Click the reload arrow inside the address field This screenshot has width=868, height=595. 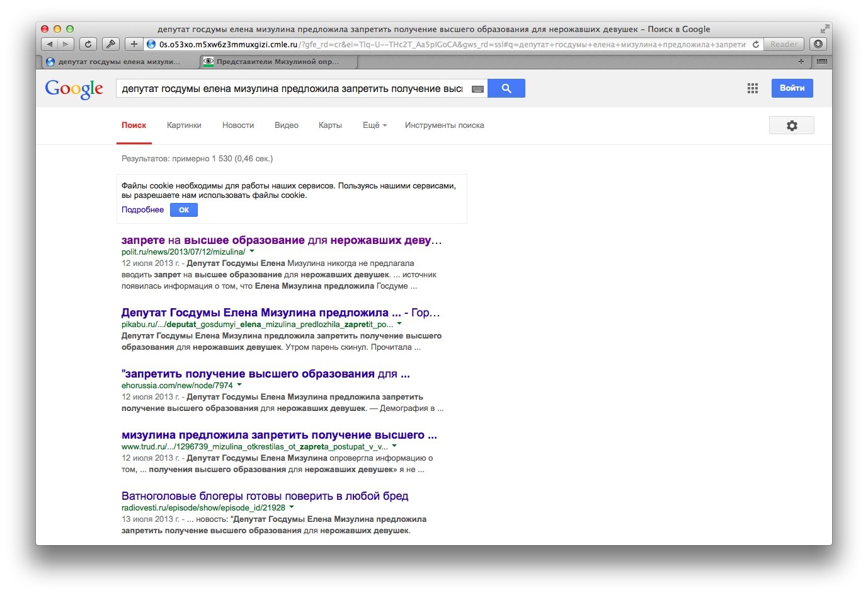pos(756,44)
